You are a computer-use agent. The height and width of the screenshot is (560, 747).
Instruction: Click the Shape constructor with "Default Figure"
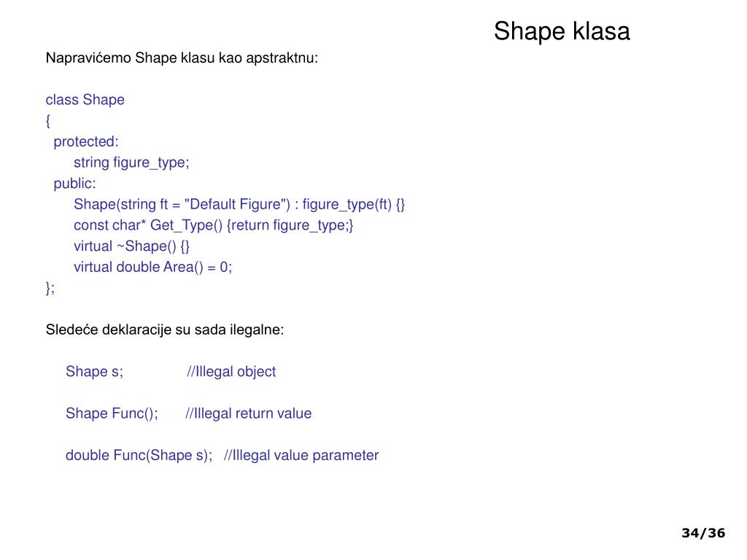pyautogui.click(x=239, y=204)
